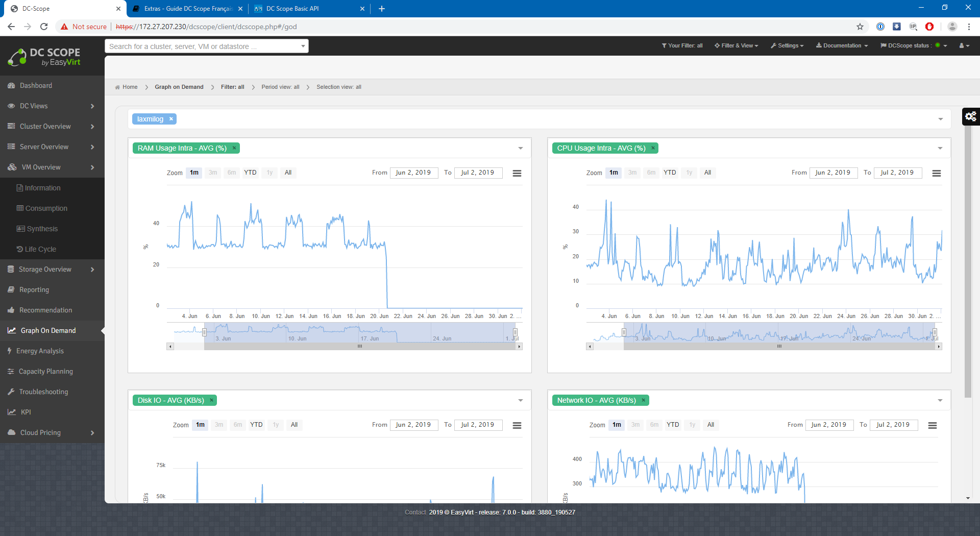Viewport: 980px width, 536px height.
Task: Open Capacity Planning in sidebar
Action: coord(45,372)
